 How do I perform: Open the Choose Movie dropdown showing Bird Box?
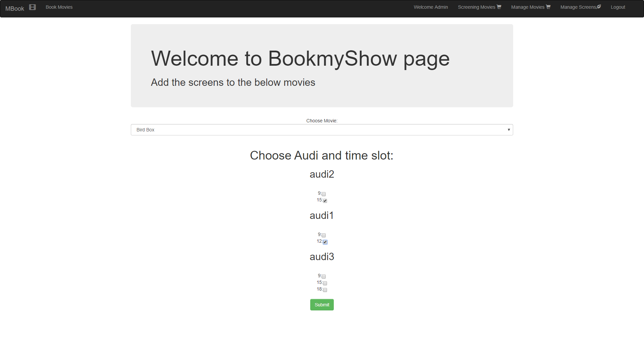point(322,130)
